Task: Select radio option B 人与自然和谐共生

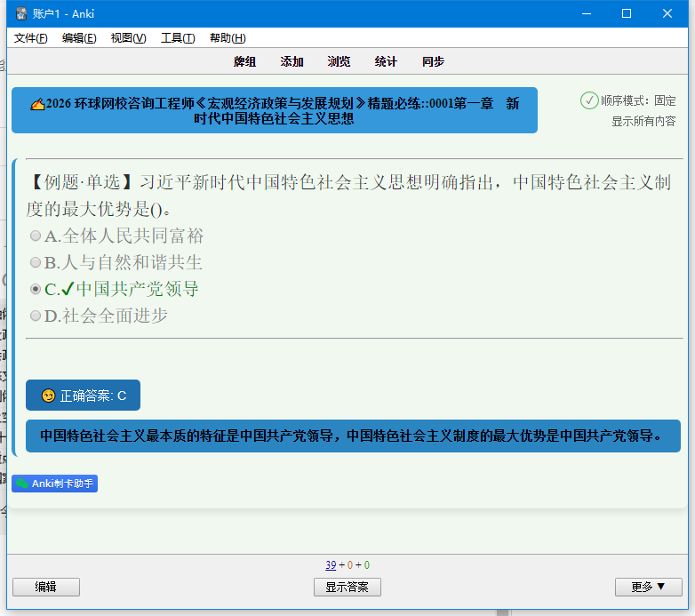Action: (x=36, y=262)
